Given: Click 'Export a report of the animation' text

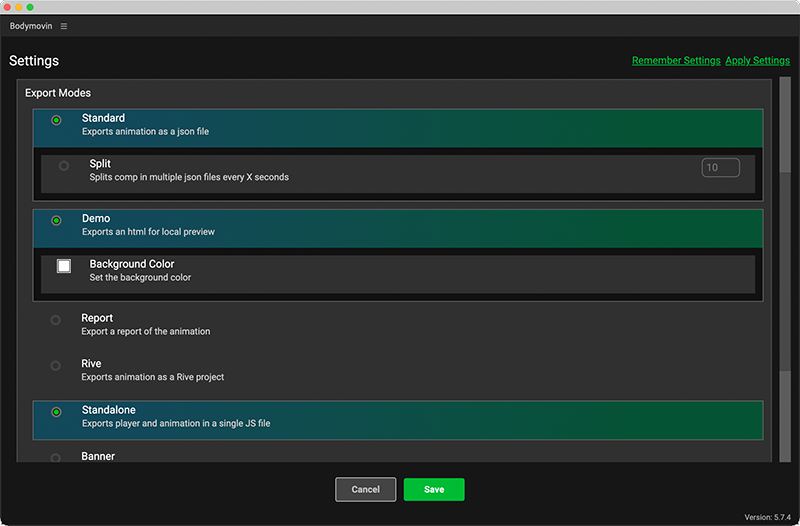Looking at the screenshot, I should pos(145,332).
